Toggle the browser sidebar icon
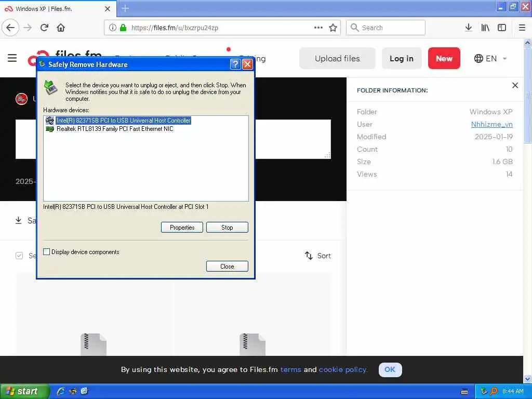Image resolution: width=532 pixels, height=399 pixels. (502, 28)
